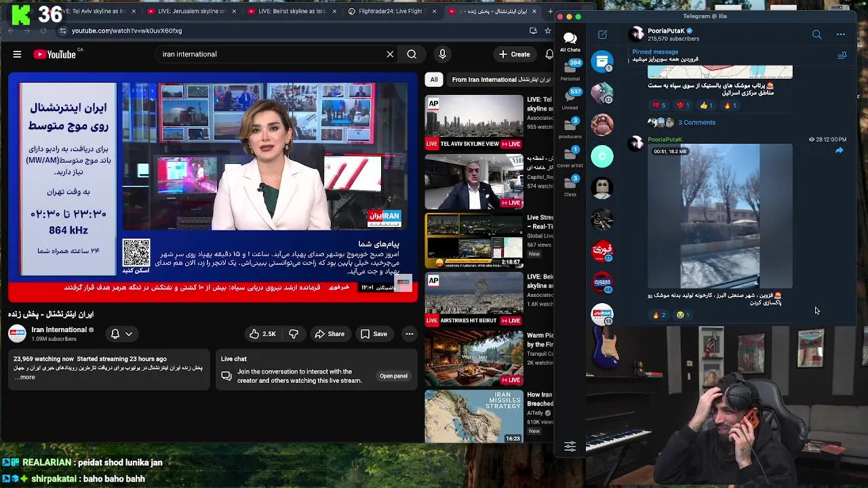Open more actions ellipsis under the video
Screen dimensions: 868x488
(x=409, y=334)
